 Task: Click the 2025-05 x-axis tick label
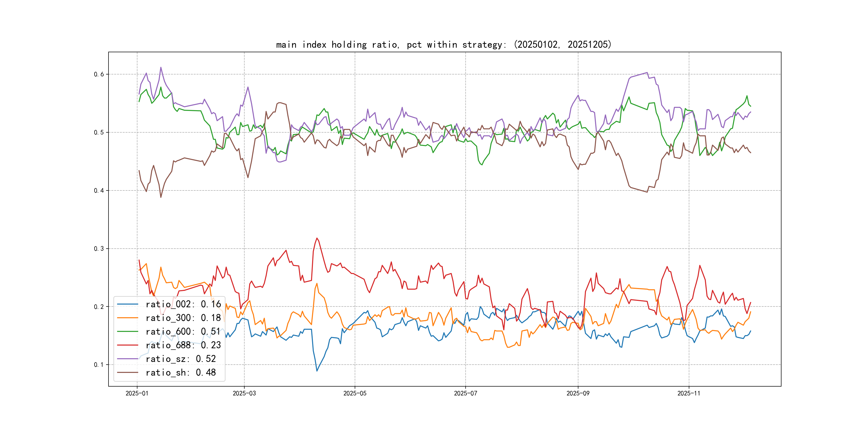(354, 394)
